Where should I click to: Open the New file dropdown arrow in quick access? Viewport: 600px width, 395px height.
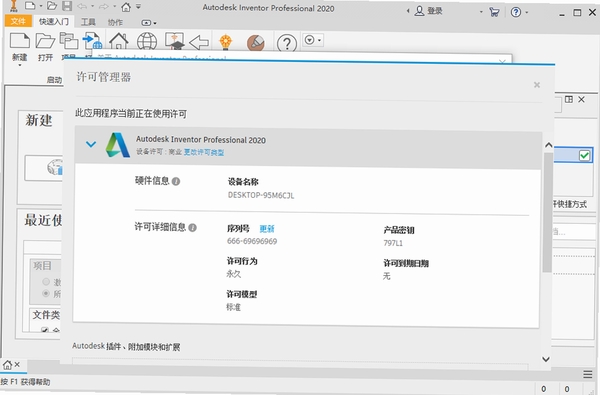(41, 6)
